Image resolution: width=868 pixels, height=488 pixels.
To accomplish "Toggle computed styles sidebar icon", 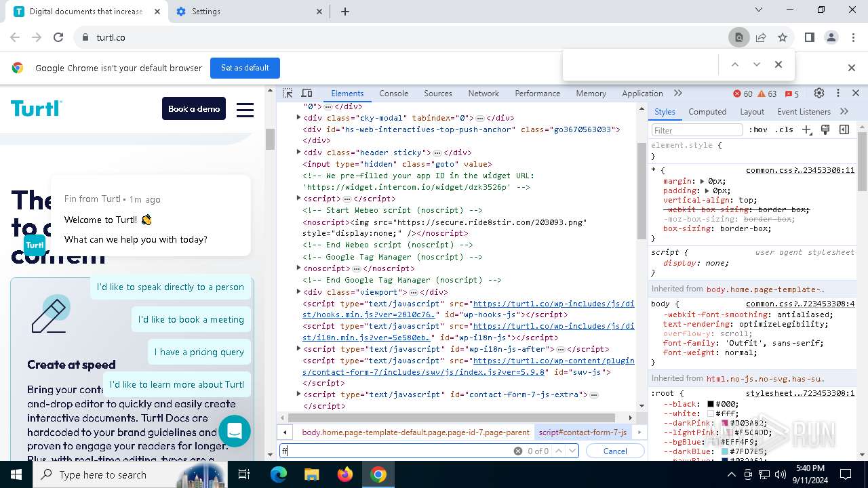I will pos(844,129).
